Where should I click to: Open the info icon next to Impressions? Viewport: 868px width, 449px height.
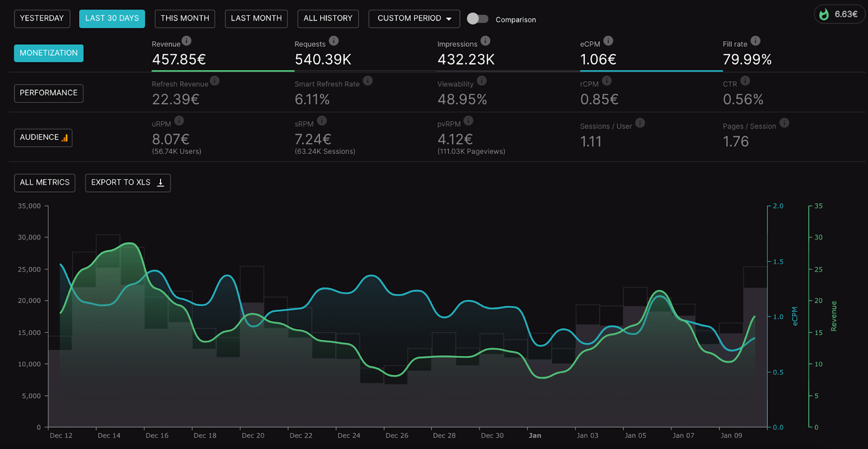[486, 41]
